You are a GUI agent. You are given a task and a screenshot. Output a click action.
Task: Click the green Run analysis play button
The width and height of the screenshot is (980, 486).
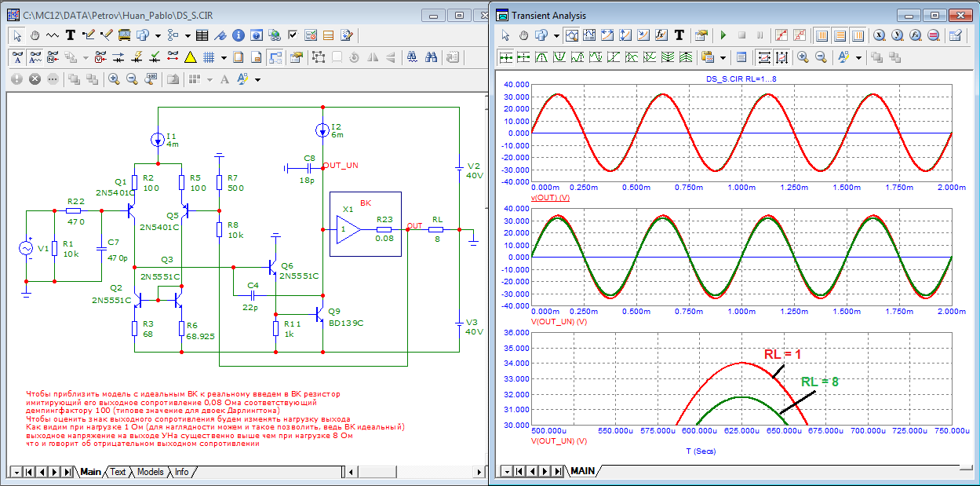point(723,35)
